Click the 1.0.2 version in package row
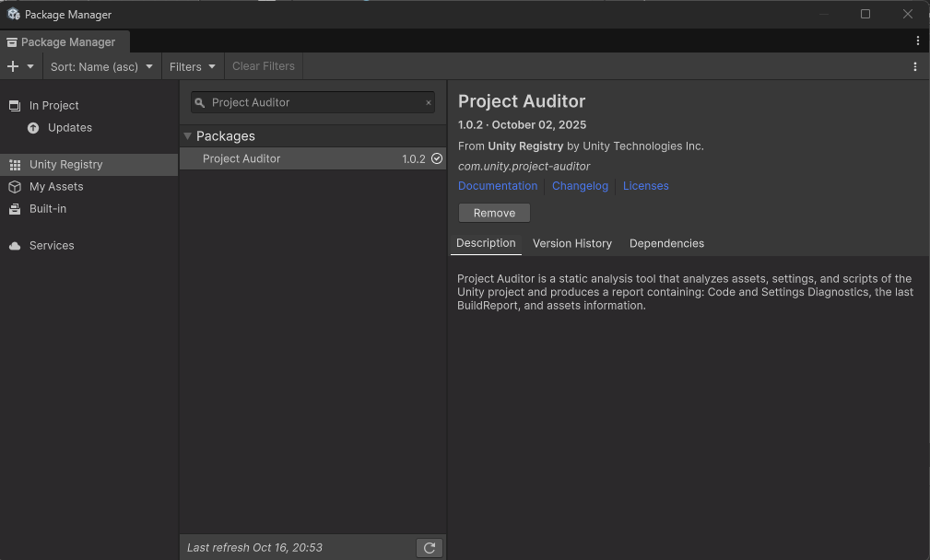Viewport: 930px width, 560px height. pos(414,158)
